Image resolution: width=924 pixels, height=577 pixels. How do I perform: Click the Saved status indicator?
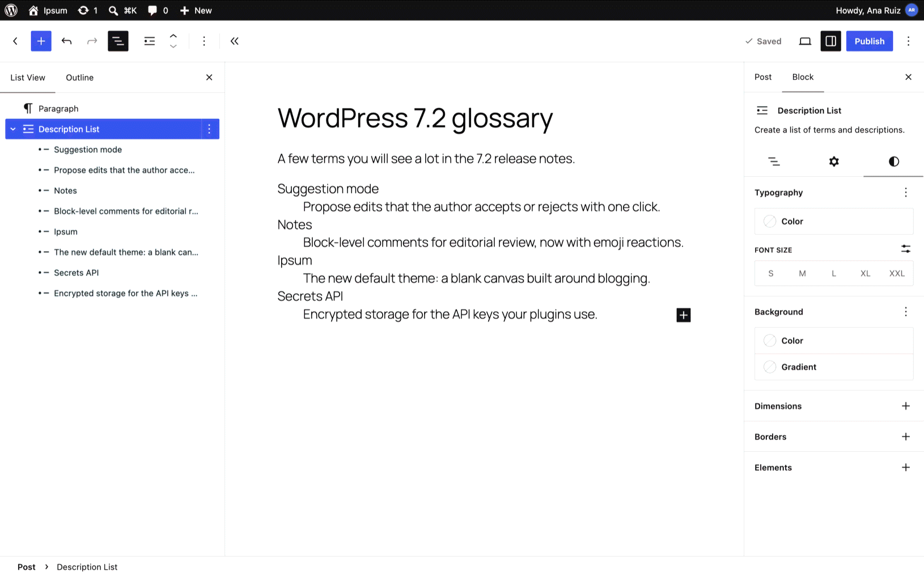[x=763, y=41]
